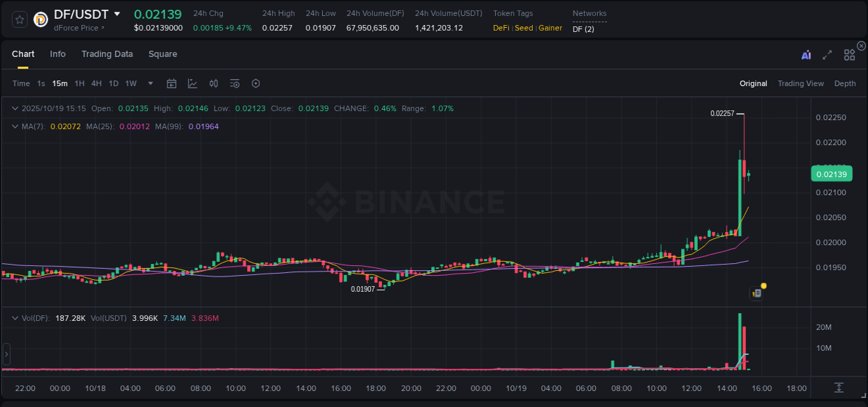The image size is (868, 407).
Task: Select the date range calendar icon
Action: pos(172,83)
